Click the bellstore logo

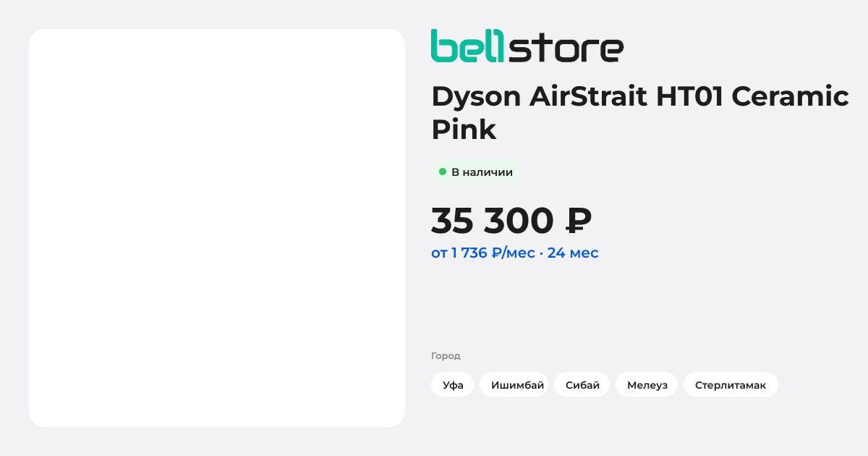pyautogui.click(x=527, y=46)
